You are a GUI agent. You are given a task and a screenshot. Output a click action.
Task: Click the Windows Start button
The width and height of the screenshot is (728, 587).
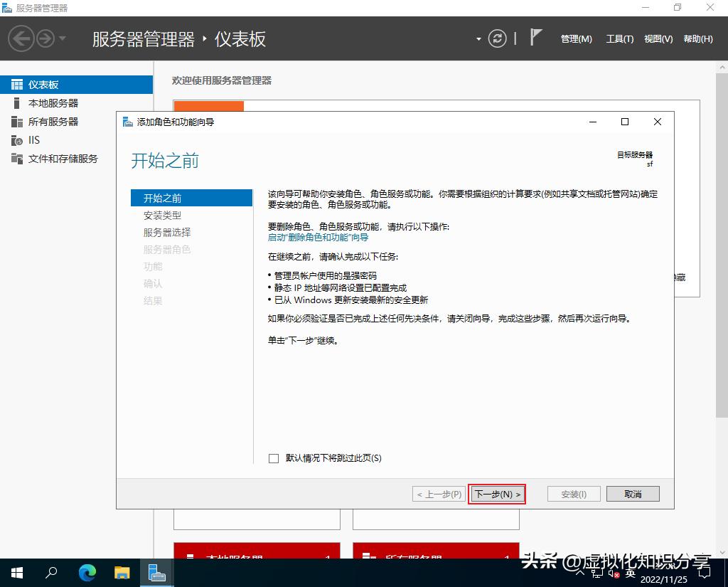pyautogui.click(x=16, y=573)
